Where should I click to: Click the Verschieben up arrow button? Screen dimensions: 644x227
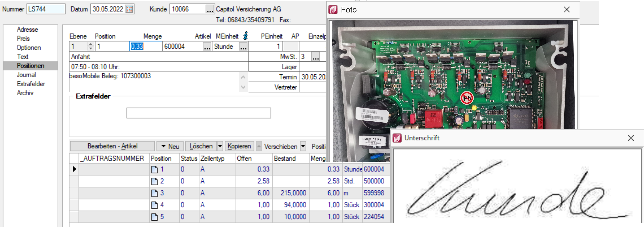point(259,146)
